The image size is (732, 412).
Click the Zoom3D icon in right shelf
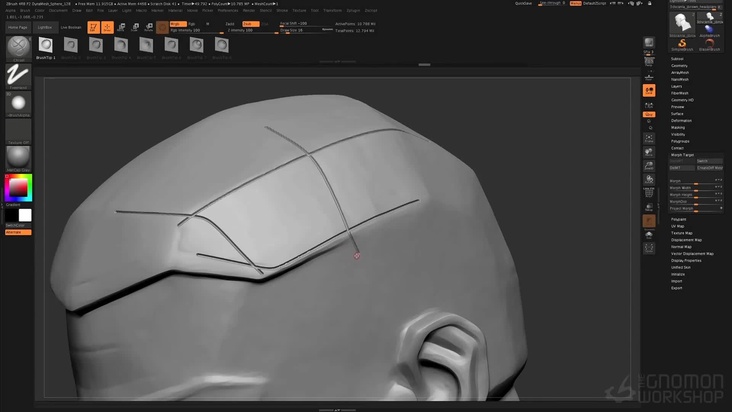pos(649,166)
